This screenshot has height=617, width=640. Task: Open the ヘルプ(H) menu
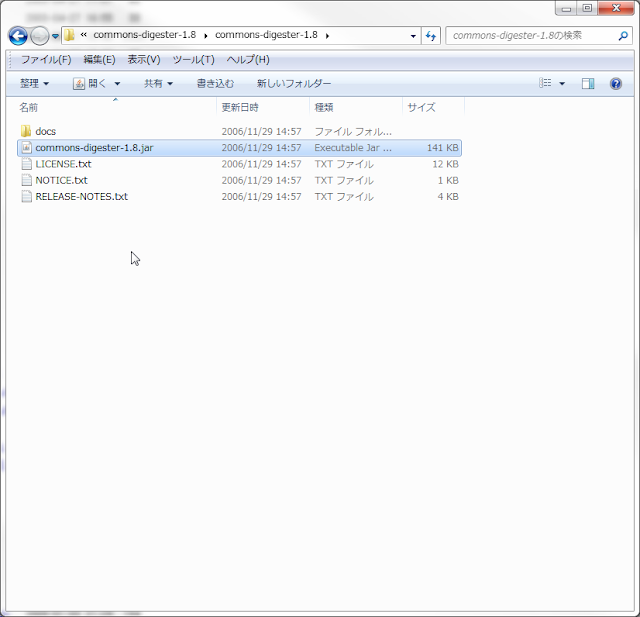[248, 60]
